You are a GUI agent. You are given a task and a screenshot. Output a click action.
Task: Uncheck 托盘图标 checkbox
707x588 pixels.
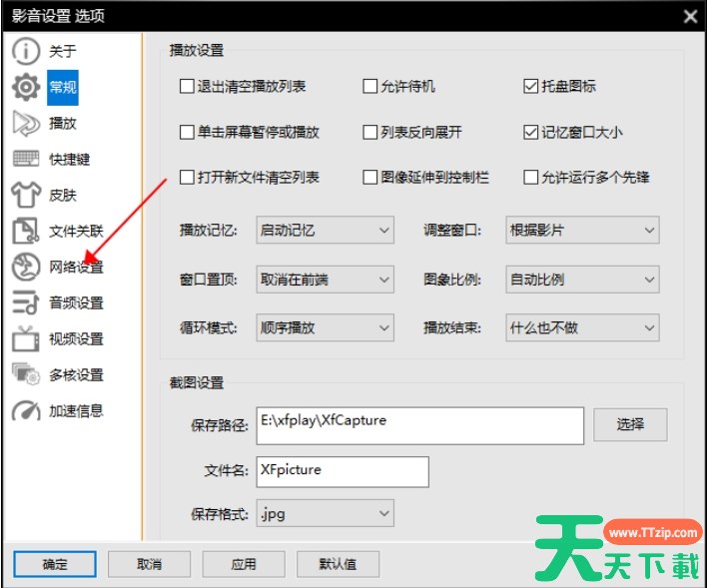point(530,86)
